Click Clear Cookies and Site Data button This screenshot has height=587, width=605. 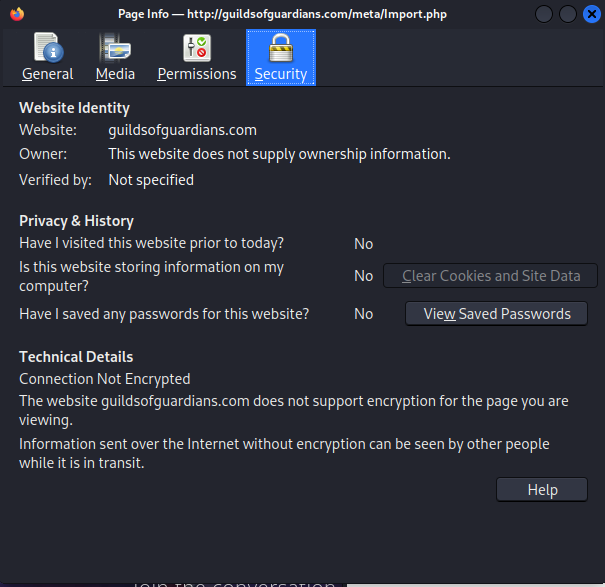(490, 276)
